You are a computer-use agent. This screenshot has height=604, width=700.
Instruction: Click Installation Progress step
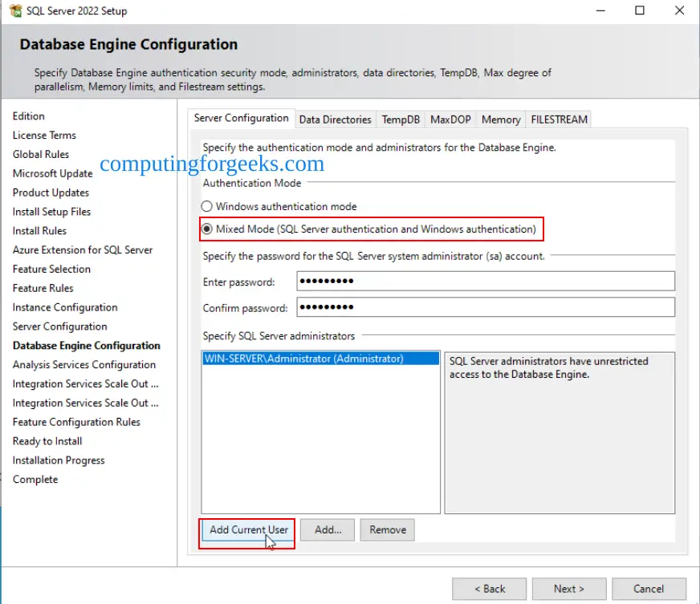pos(59,460)
